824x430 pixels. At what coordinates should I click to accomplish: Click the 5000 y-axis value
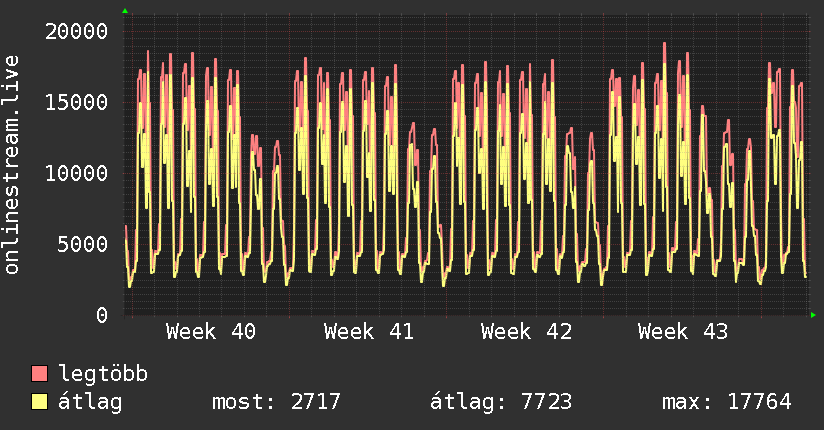point(83,244)
